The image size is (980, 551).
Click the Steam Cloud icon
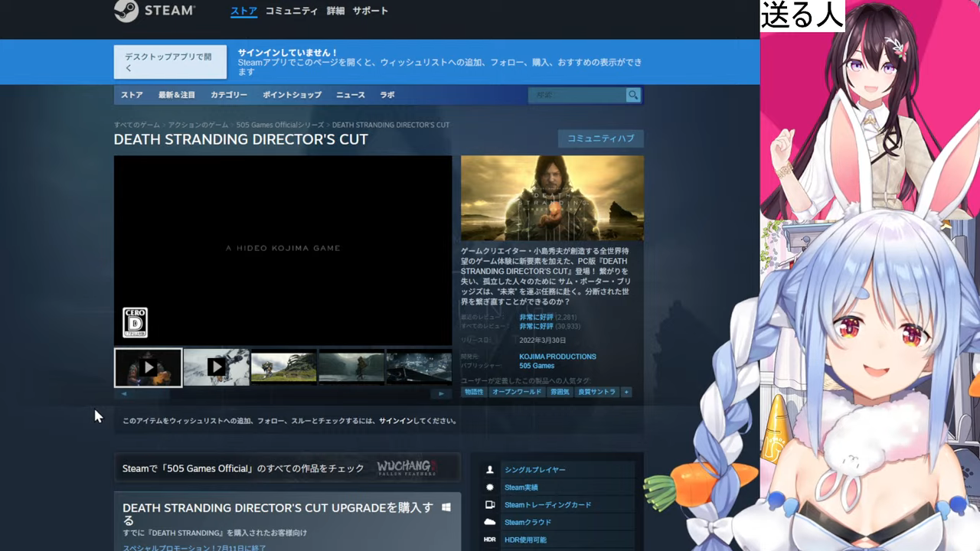(490, 523)
